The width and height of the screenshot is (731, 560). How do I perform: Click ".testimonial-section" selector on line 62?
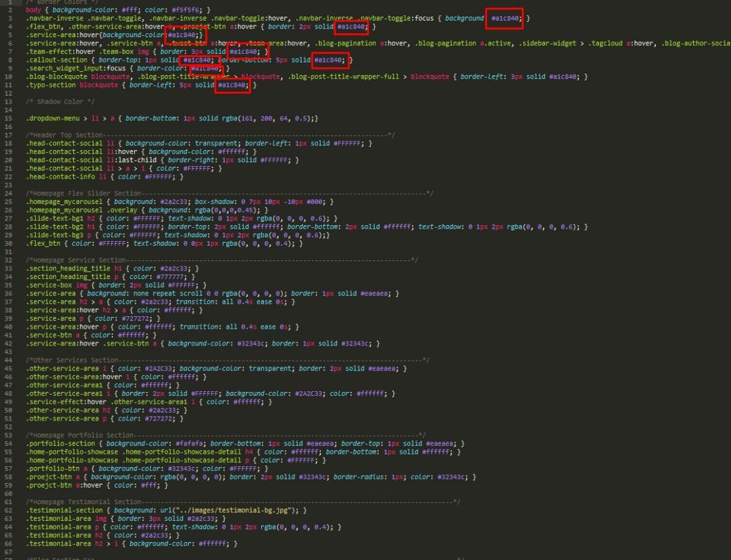point(64,511)
